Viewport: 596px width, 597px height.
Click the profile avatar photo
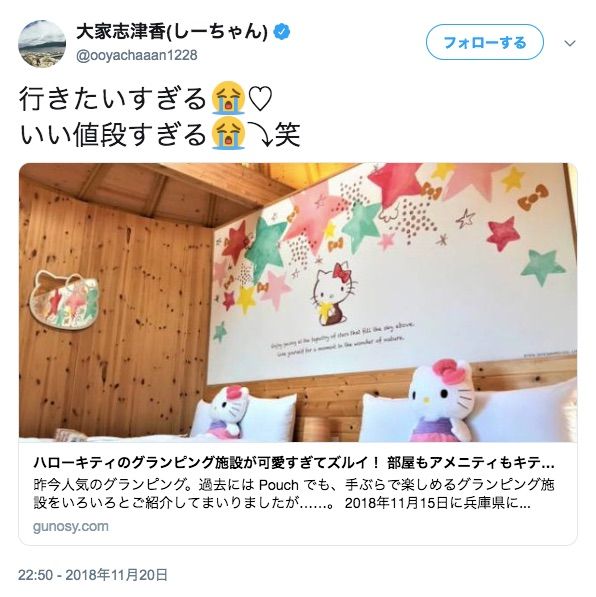click(x=42, y=44)
